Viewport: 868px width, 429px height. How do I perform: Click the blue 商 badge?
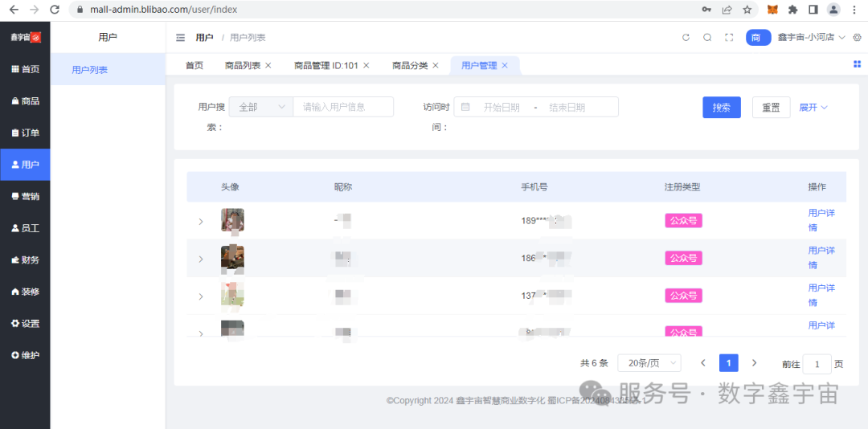(x=759, y=38)
